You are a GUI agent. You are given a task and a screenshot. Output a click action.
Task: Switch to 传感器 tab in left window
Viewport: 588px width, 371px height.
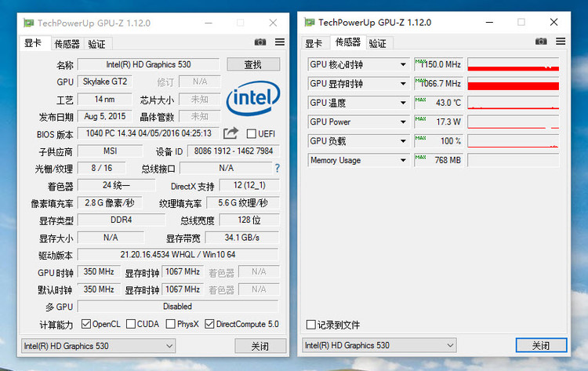coord(67,44)
